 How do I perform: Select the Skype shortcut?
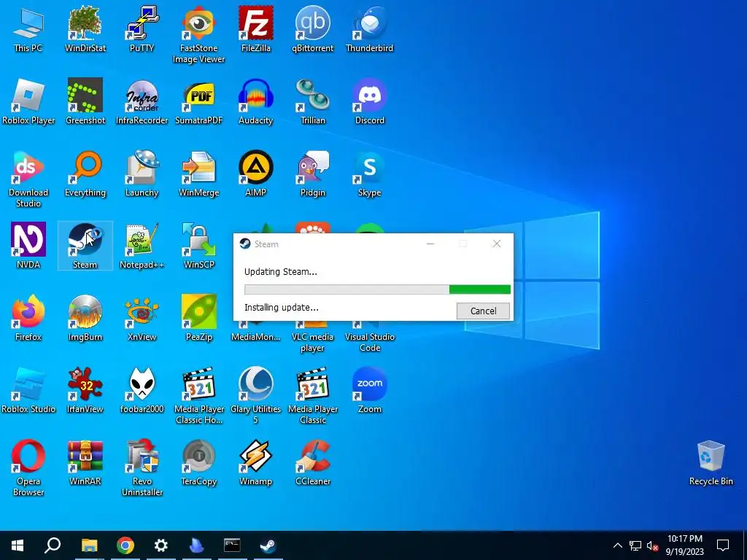(x=370, y=174)
